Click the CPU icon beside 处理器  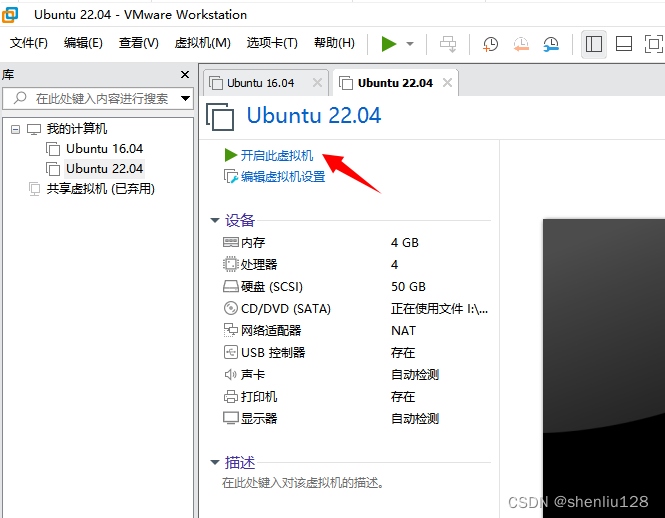(x=231, y=264)
